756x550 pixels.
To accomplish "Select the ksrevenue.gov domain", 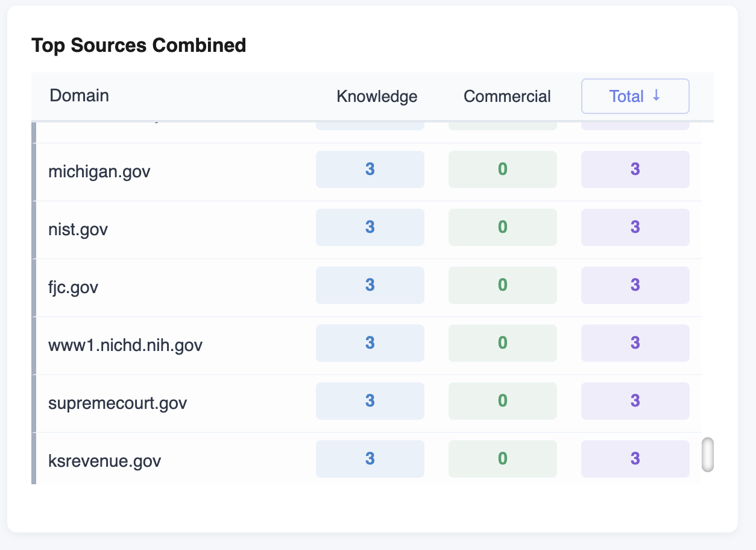I will click(x=105, y=461).
